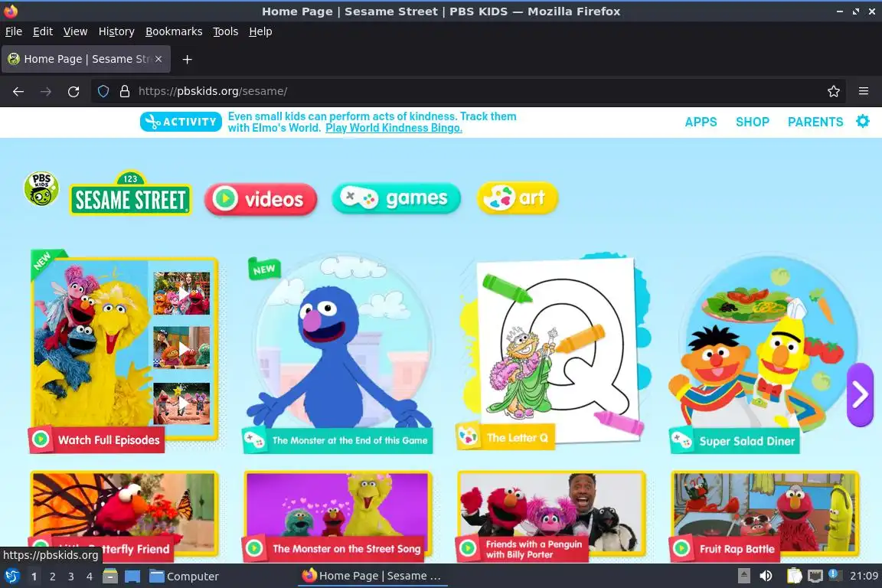Switch to workspace 3 in the taskbar
This screenshot has width=882, height=588.
tap(71, 577)
